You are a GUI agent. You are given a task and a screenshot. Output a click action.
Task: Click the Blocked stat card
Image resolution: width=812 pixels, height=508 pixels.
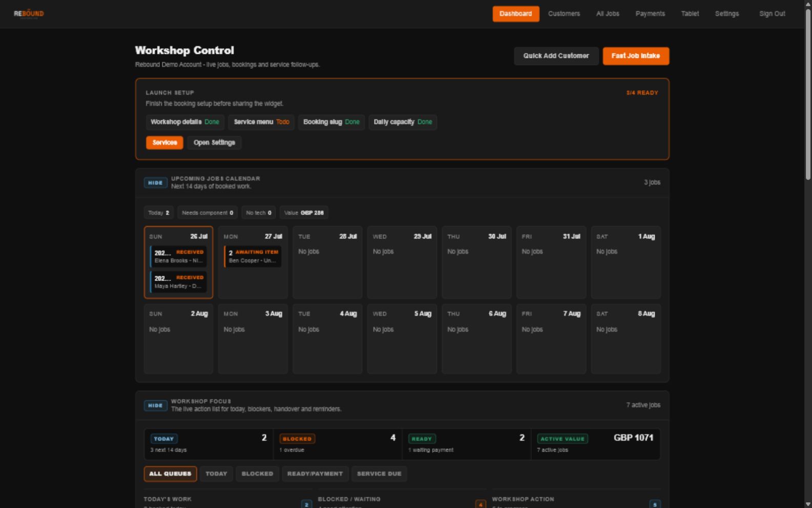[x=338, y=444]
